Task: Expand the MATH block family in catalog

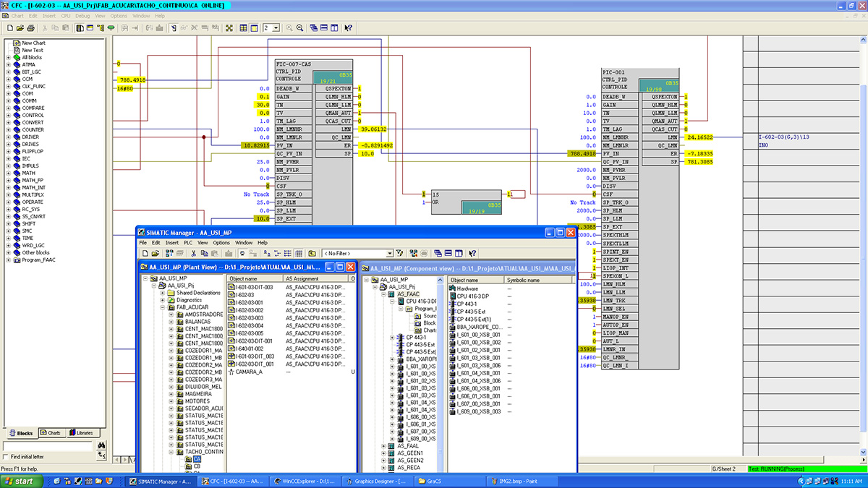Action: (x=8, y=173)
